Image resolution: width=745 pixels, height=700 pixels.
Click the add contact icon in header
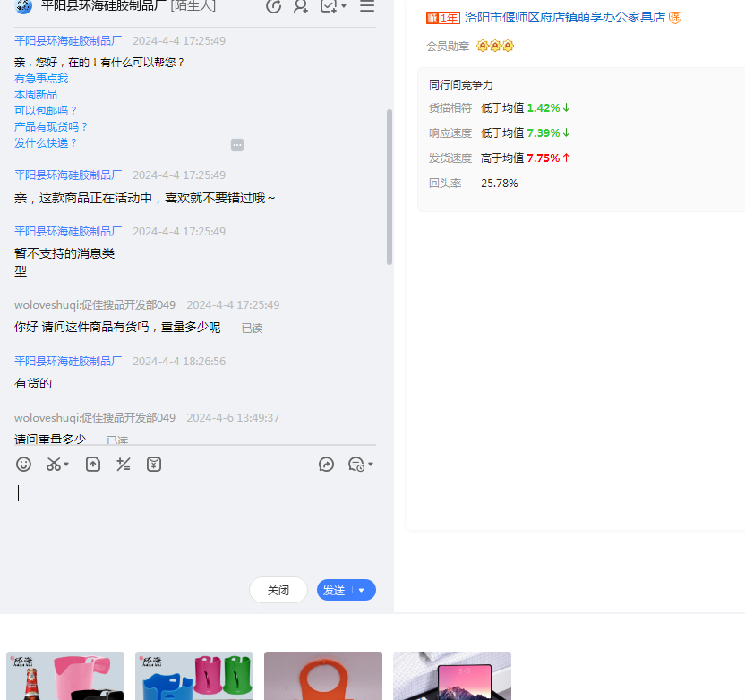tap(301, 6)
